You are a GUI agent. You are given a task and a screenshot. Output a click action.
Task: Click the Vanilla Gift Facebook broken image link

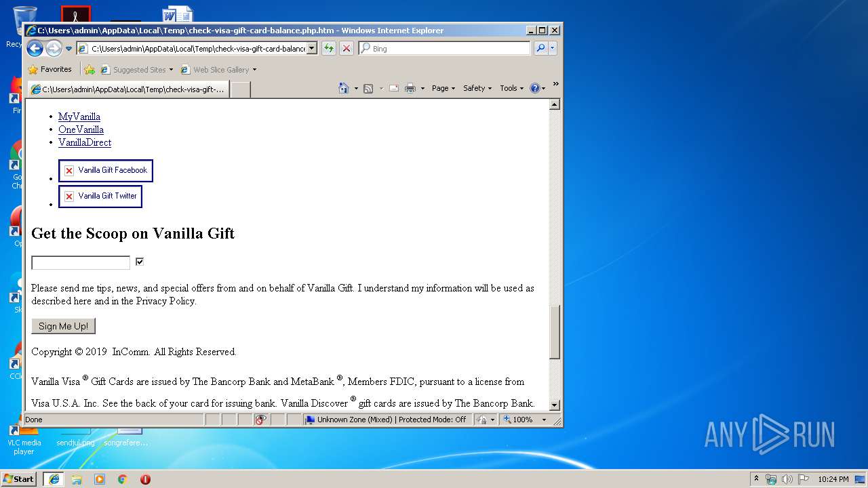(106, 171)
